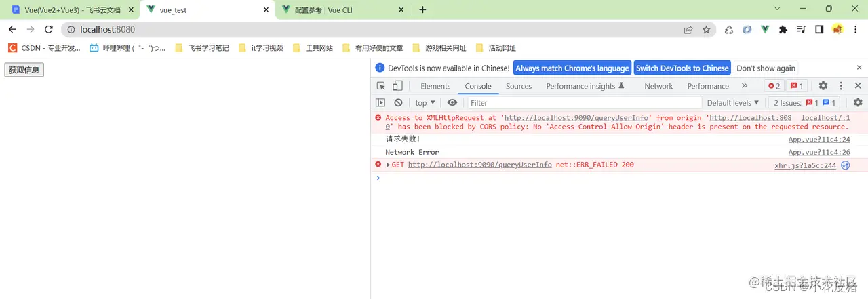Open the localhost/:10 source link
The image size is (868, 299).
click(x=825, y=118)
